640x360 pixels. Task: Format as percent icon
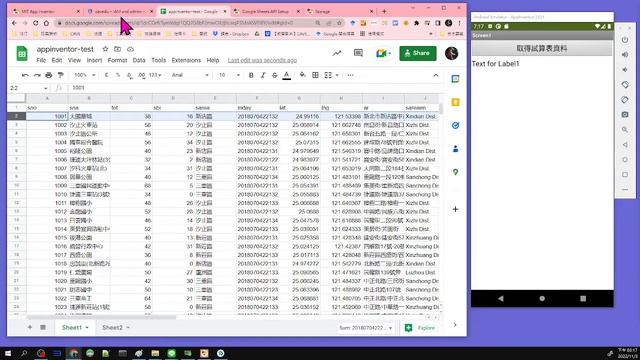[118, 75]
